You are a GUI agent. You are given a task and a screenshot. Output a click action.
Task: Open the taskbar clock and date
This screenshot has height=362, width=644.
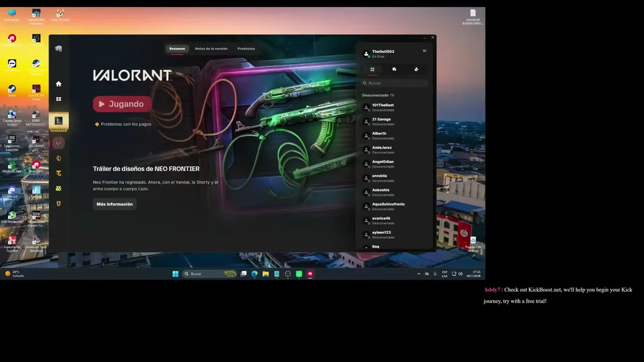(473, 274)
